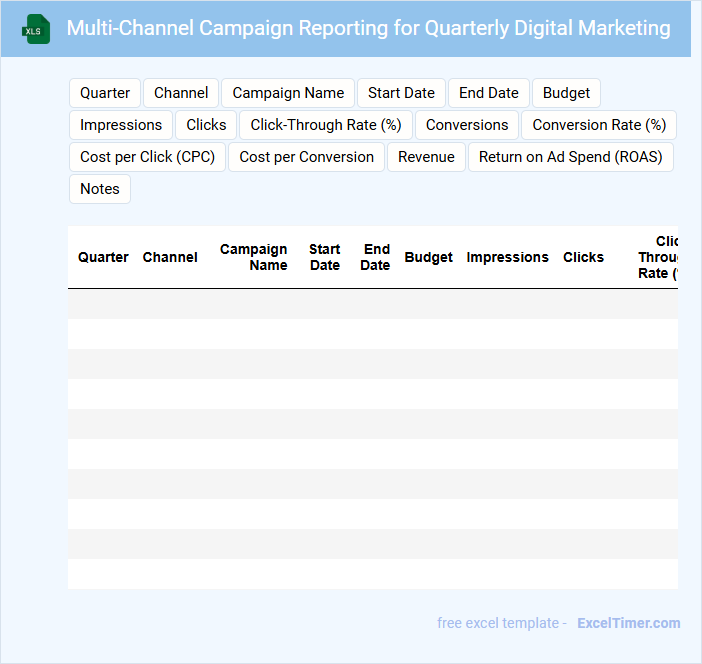
Task: Click the first empty row under Quarter column
Action: click(103, 304)
